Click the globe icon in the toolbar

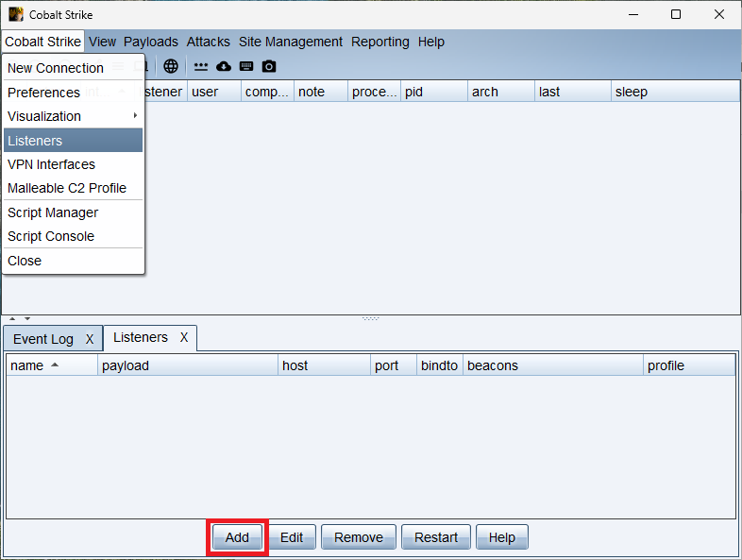click(170, 66)
